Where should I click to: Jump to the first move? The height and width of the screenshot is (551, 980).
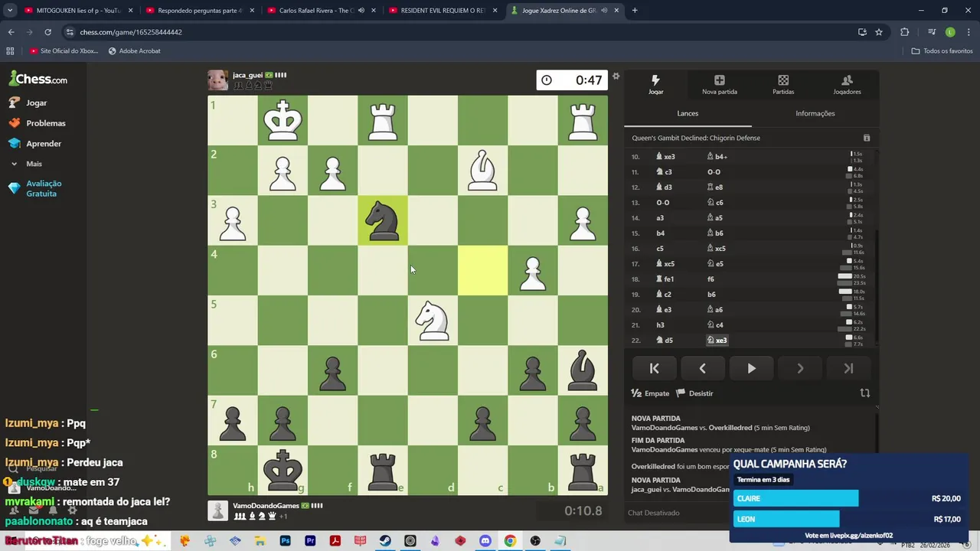click(x=654, y=368)
